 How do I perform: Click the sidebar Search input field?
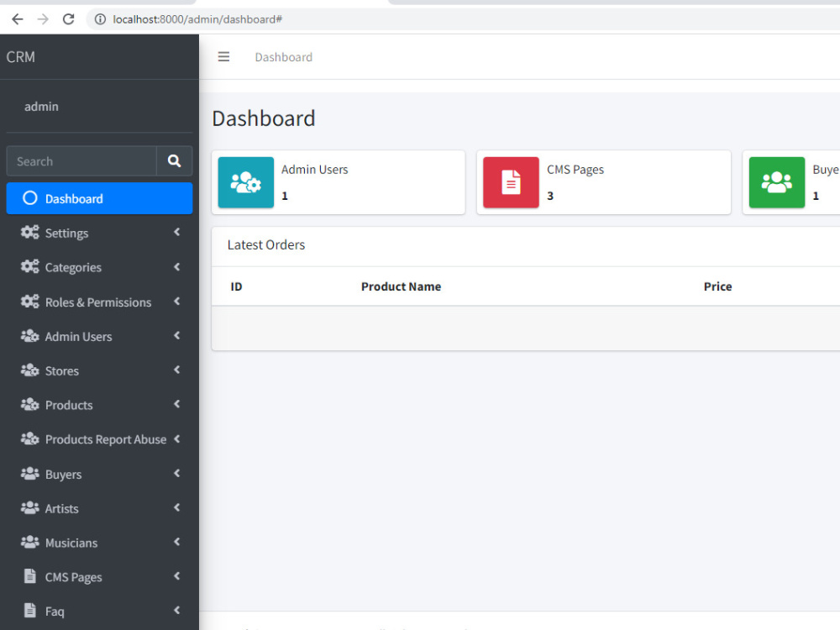pos(81,160)
